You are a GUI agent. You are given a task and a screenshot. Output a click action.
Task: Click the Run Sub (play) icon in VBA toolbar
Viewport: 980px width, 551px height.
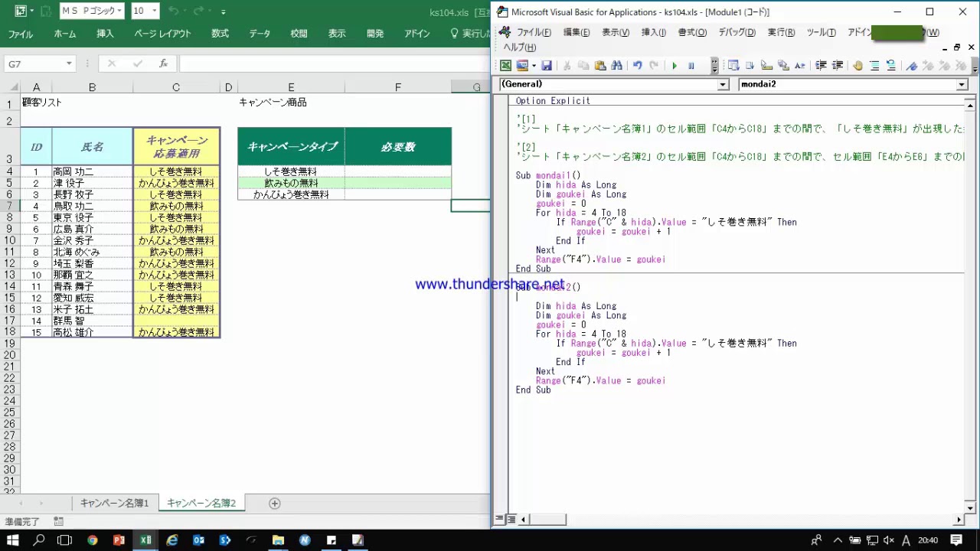[x=675, y=66]
